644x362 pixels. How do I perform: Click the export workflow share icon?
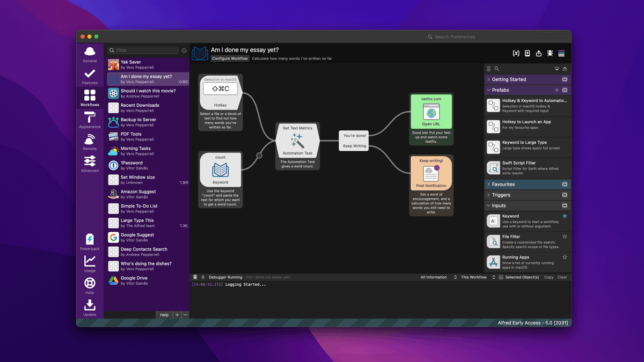539,53
